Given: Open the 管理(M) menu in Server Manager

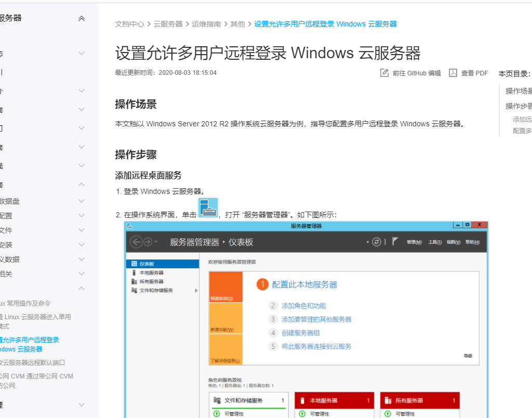Looking at the screenshot, I should click(x=414, y=242).
